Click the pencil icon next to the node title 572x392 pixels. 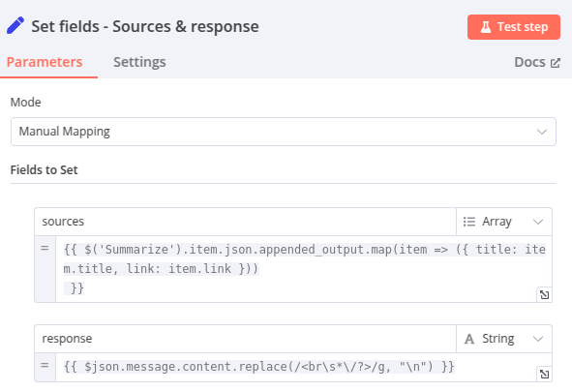[x=15, y=26]
